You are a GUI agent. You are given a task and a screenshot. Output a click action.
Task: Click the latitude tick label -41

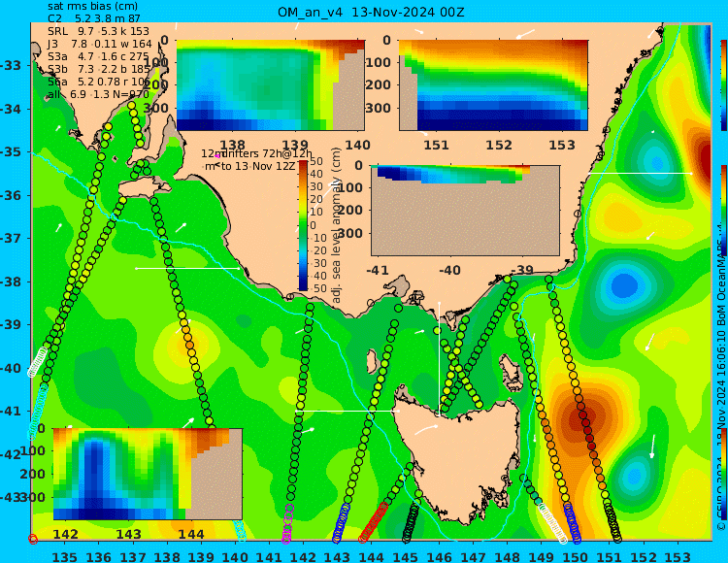[11, 411]
